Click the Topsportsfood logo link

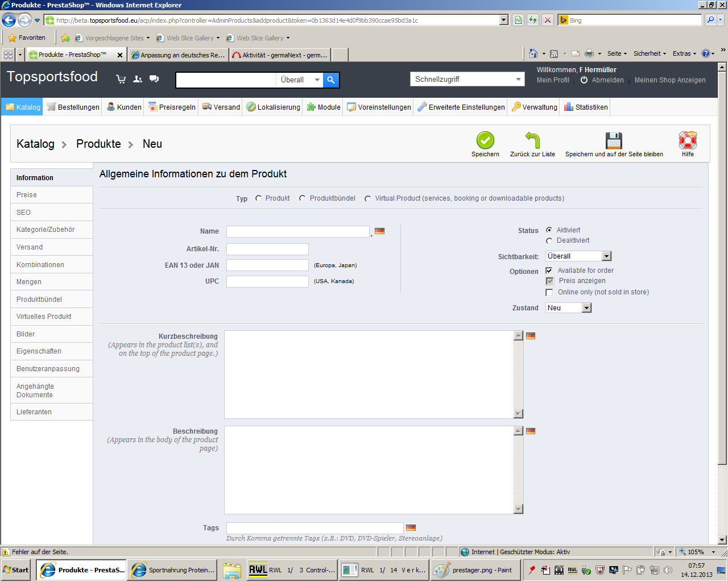52,77
